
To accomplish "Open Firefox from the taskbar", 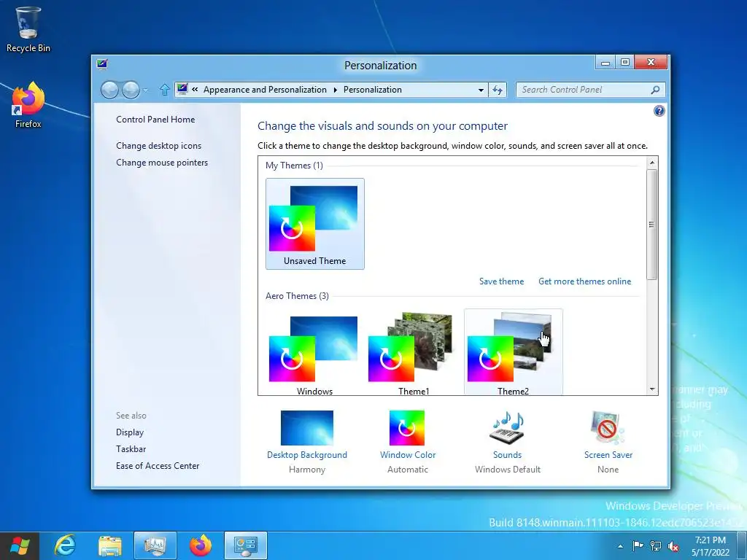I will click(201, 545).
